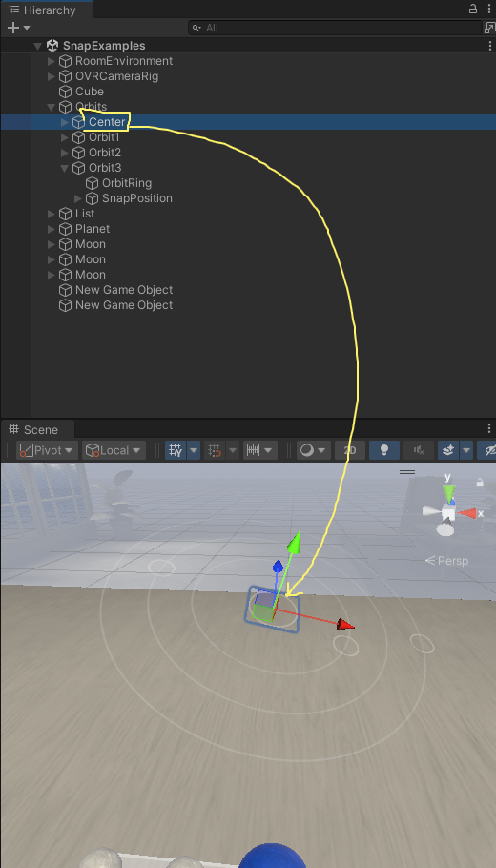The image size is (496, 868).
Task: Click the cube icon of the Cube object
Action: click(65, 92)
